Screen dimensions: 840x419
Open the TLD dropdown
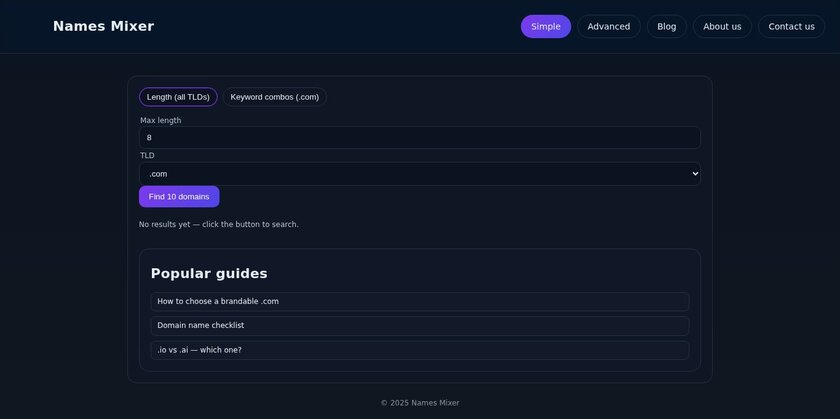pos(419,174)
